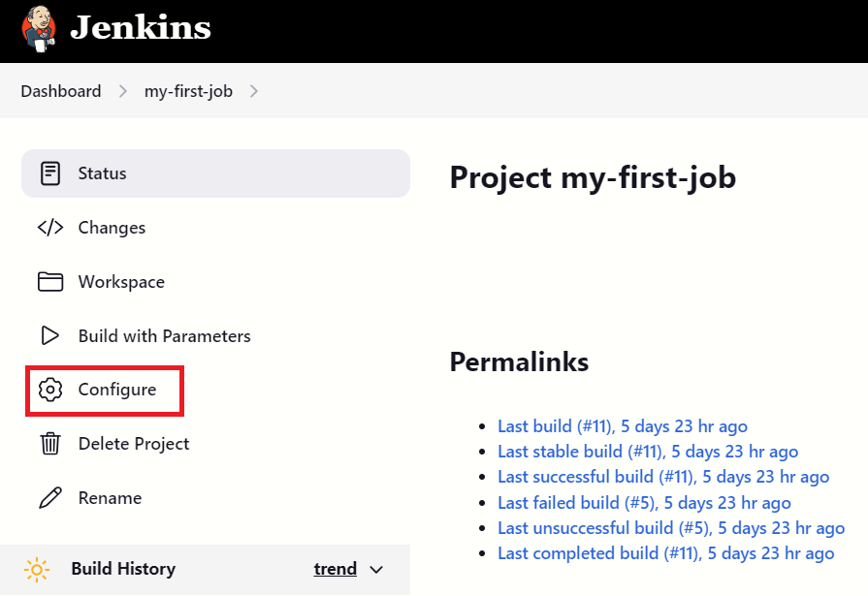Screen dimensions: 868x596
Task: Click the Jenkins title text in header
Action: click(x=141, y=28)
